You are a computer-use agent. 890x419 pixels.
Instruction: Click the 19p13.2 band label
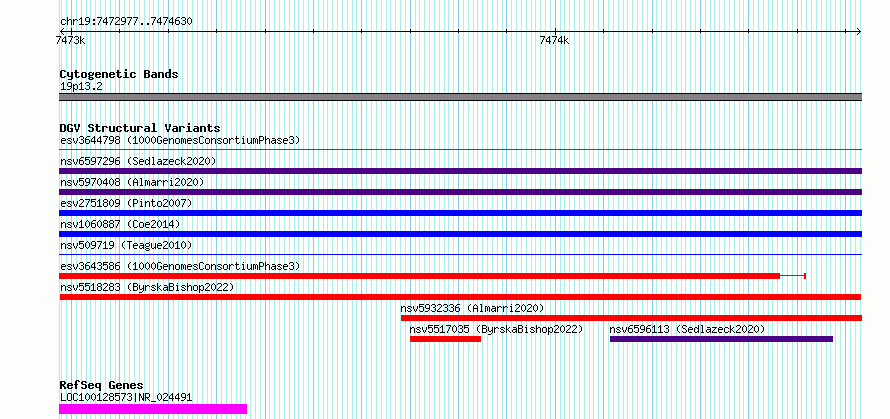pos(81,86)
